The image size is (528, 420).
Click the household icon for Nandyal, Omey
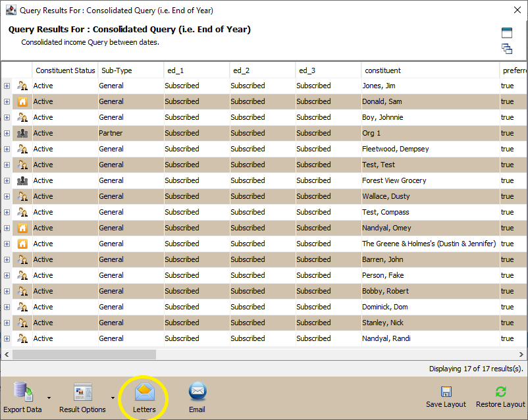(22, 228)
